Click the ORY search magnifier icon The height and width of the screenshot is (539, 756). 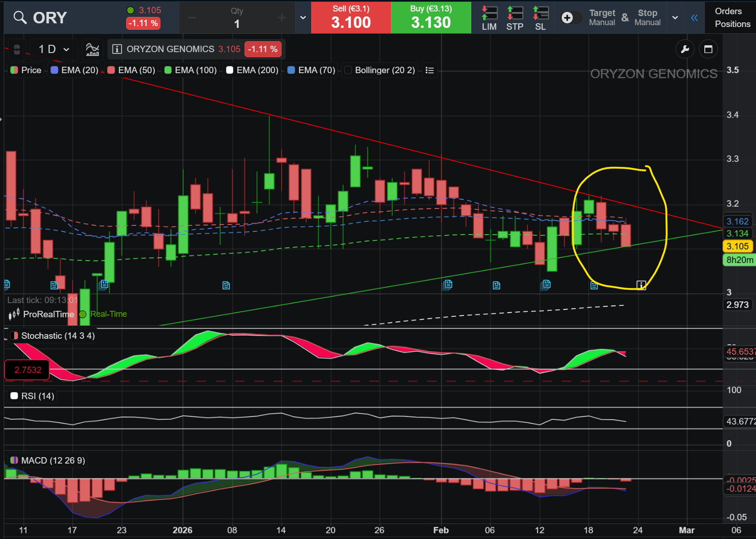[20, 17]
